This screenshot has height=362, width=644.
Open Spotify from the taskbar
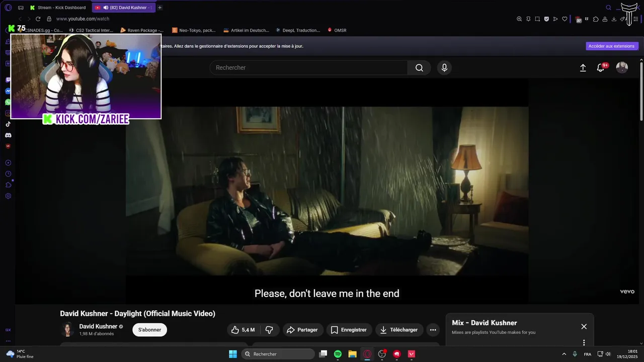point(338,354)
